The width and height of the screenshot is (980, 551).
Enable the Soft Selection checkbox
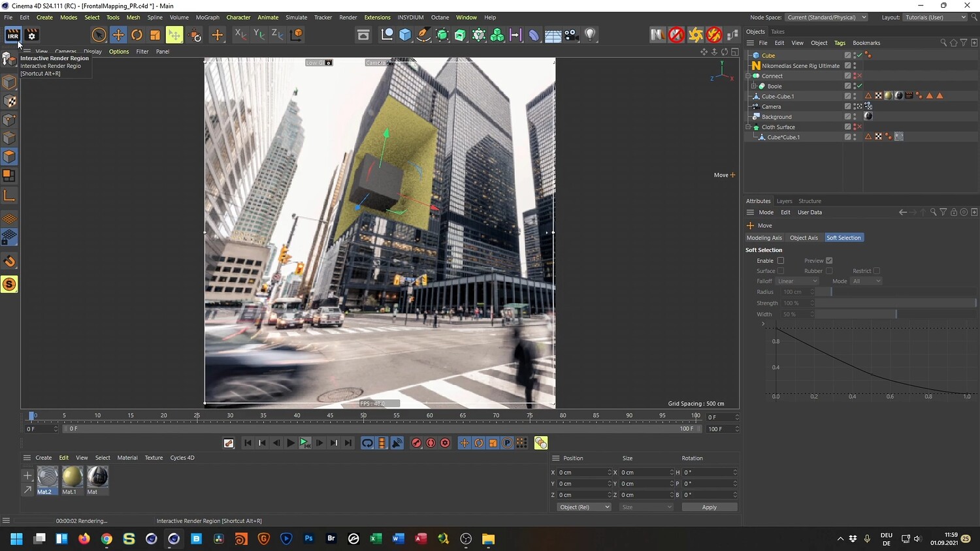[780, 260]
